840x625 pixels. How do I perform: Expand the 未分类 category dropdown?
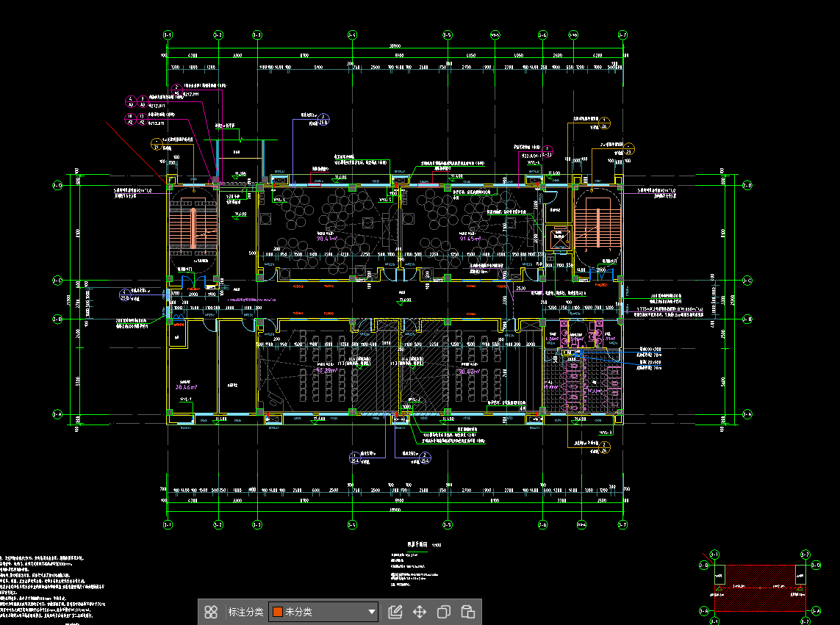[x=372, y=612]
